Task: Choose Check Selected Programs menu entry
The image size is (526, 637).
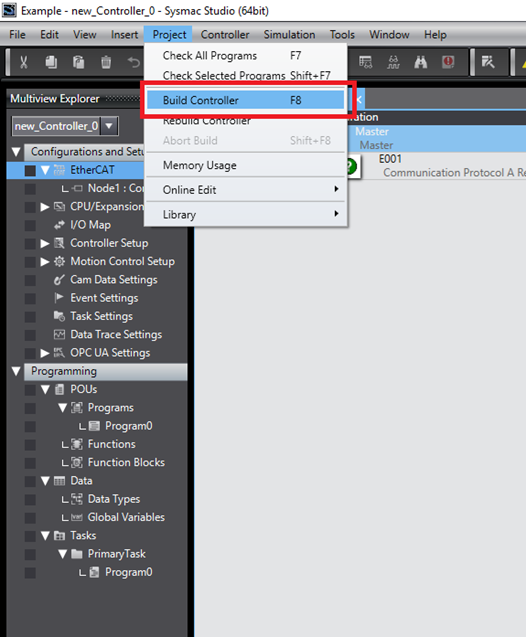Action: [246, 76]
